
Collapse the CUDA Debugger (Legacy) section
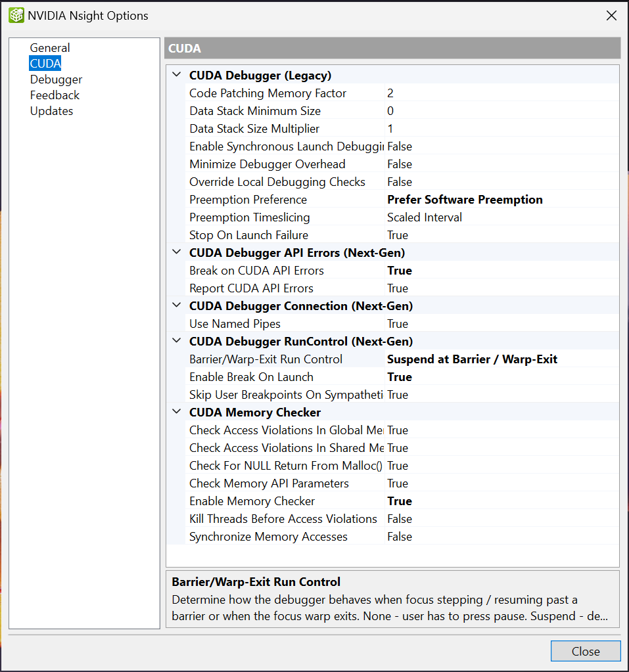(x=175, y=75)
